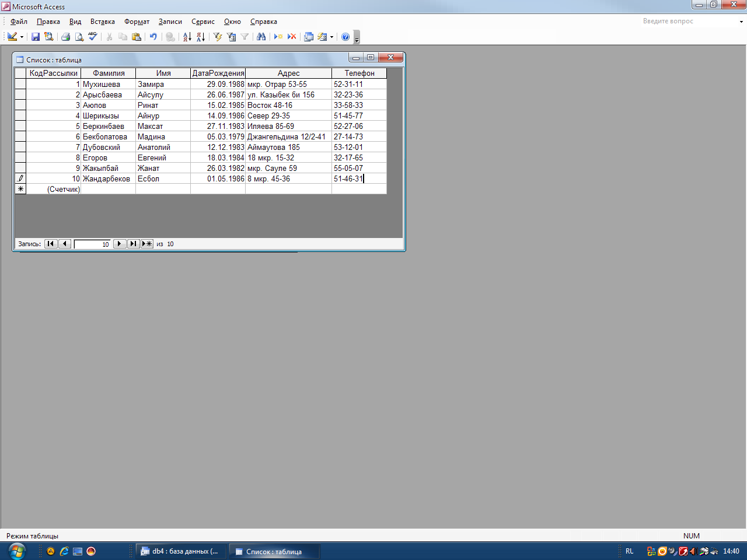Open the Вид menu

pos(75,22)
